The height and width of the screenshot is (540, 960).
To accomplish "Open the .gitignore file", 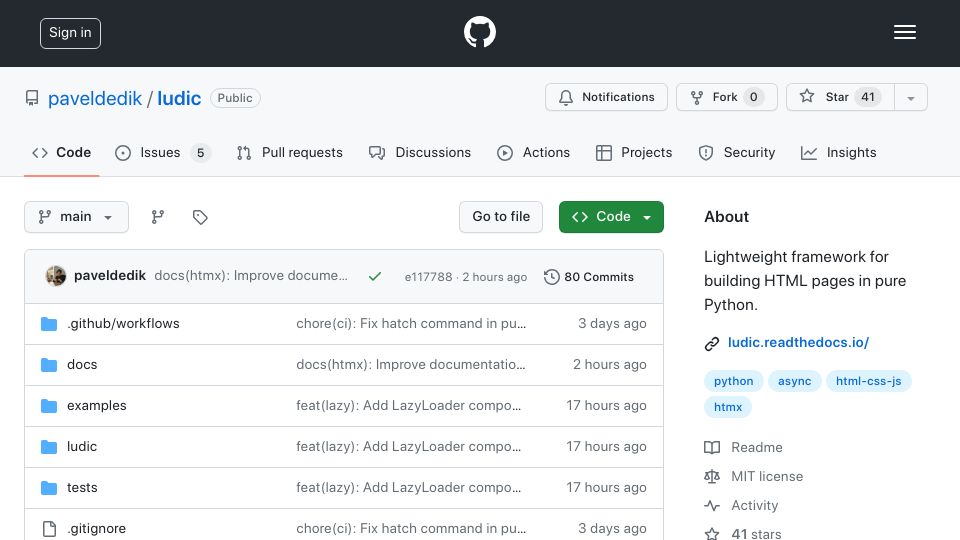I will [x=96, y=528].
